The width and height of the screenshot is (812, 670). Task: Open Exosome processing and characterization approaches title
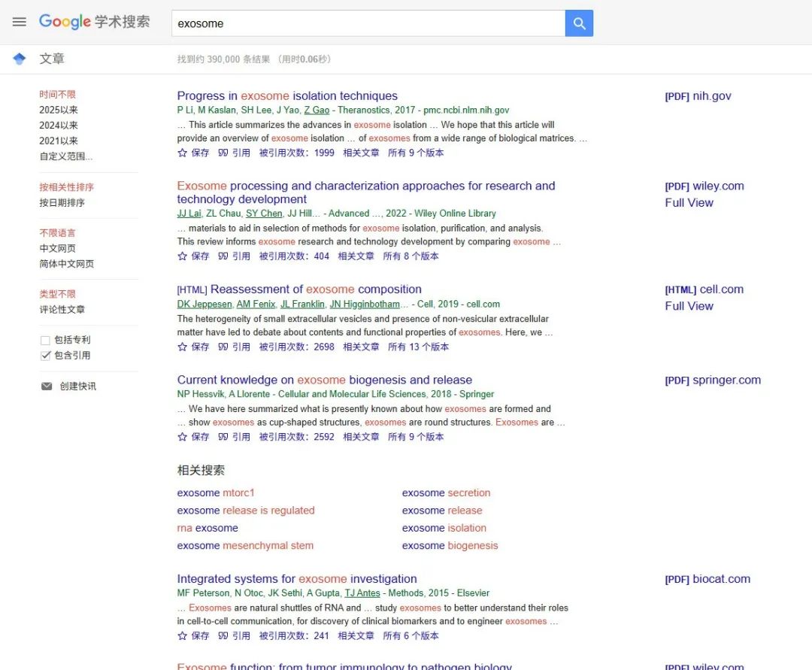(x=365, y=192)
